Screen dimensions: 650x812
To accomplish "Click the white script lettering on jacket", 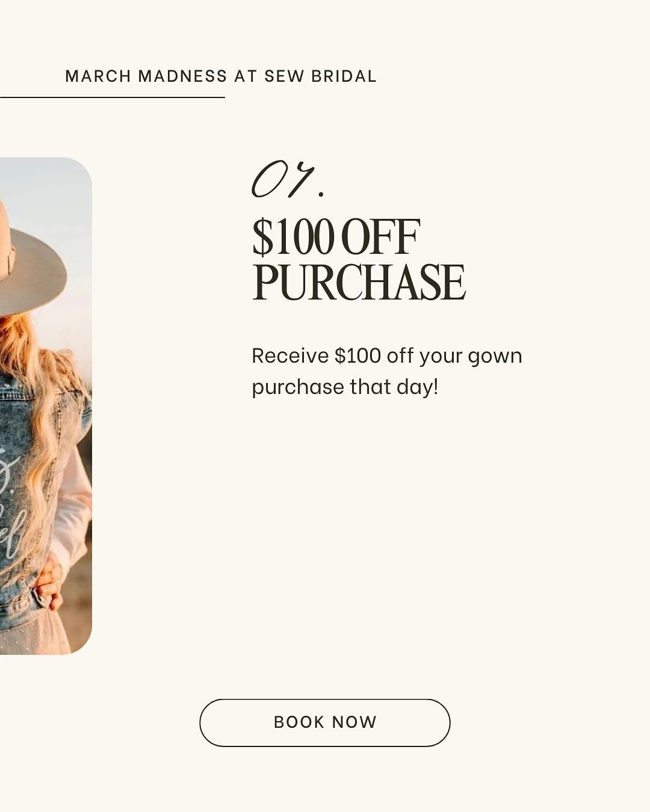I will click(12, 505).
